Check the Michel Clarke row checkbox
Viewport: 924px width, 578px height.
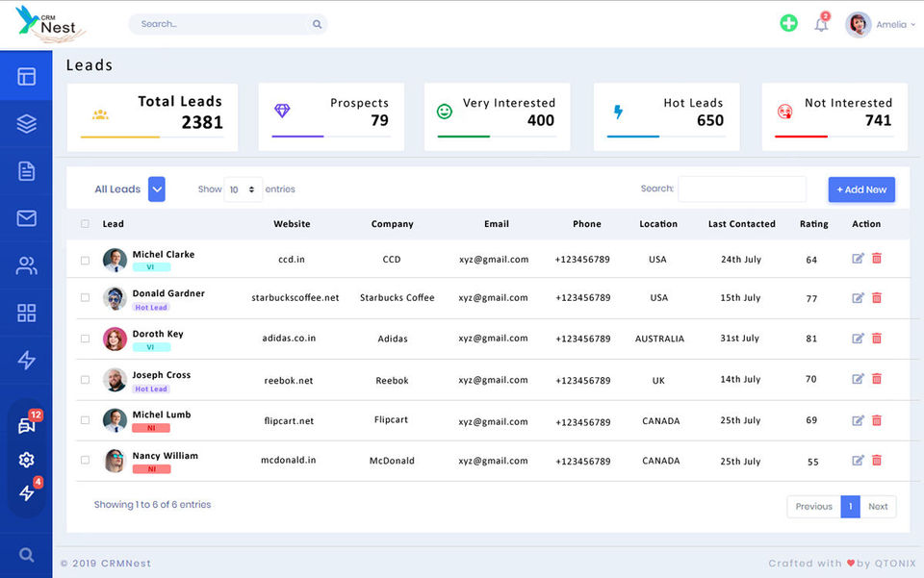tap(85, 261)
